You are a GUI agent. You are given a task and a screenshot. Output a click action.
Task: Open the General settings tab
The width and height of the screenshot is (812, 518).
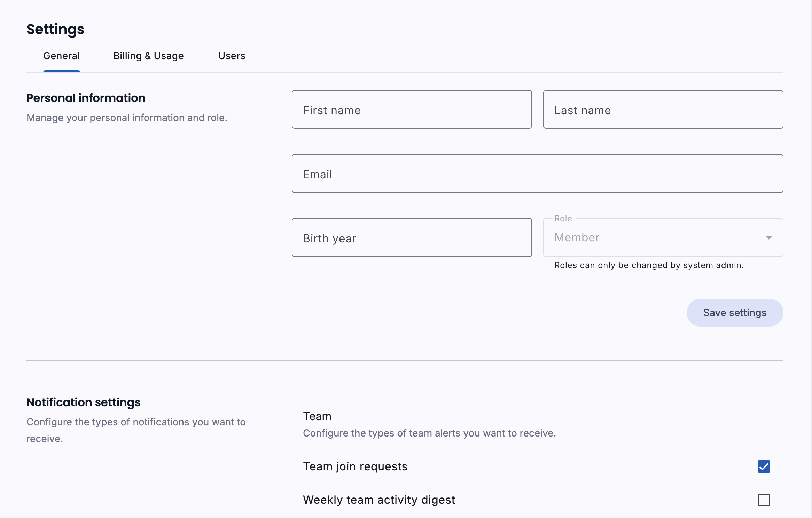[x=61, y=56]
